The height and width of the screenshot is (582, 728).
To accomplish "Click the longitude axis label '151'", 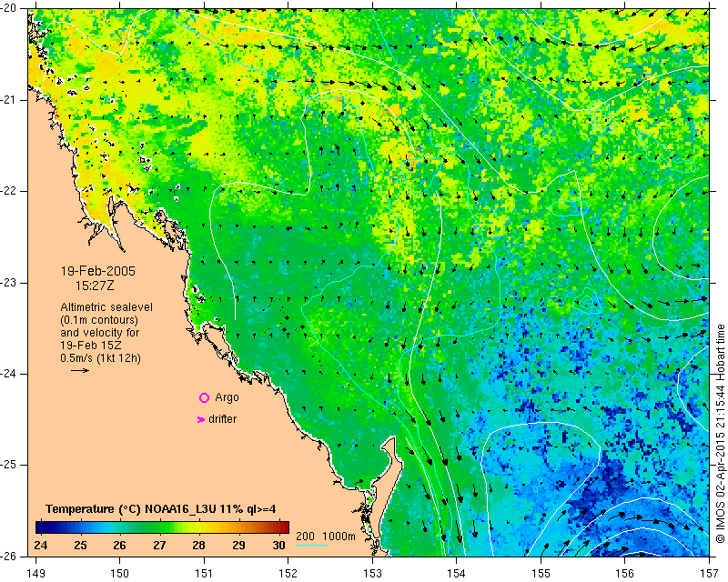I will (204, 574).
